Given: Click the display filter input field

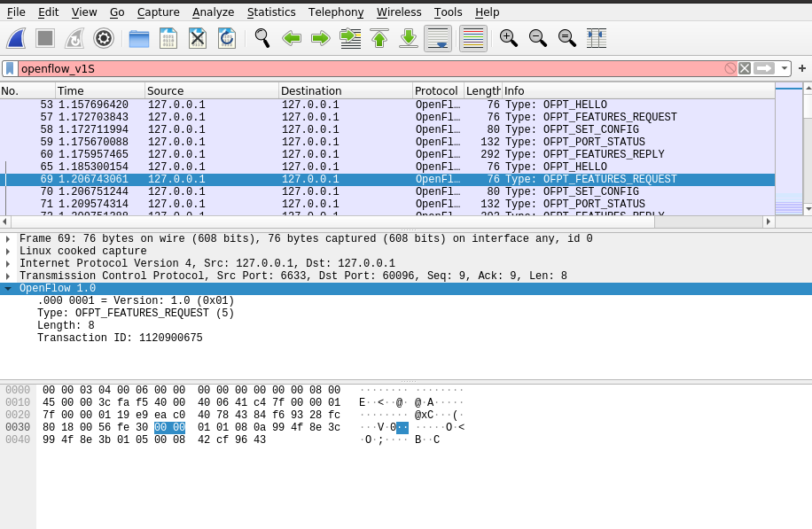Looking at the screenshot, I should click(x=371, y=69).
